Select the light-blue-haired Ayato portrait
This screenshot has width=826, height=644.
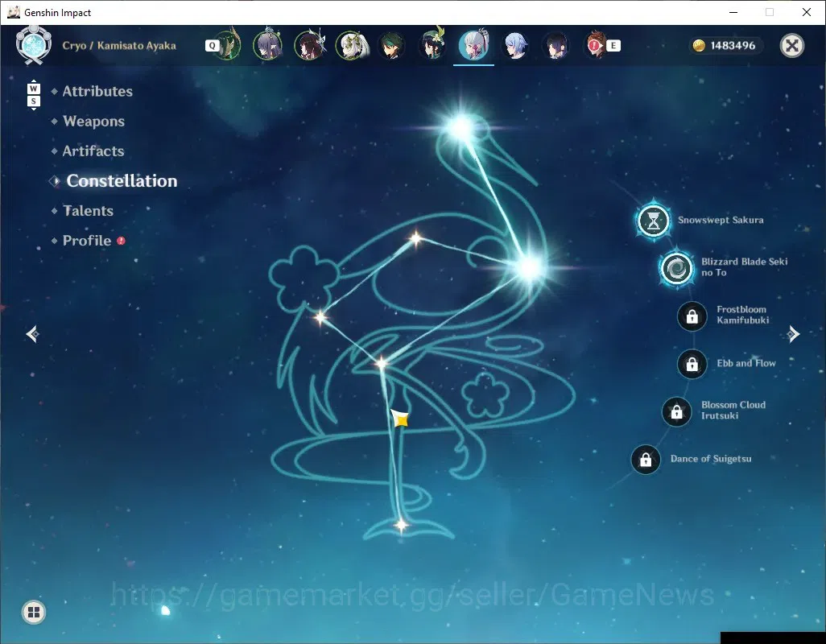pos(515,45)
